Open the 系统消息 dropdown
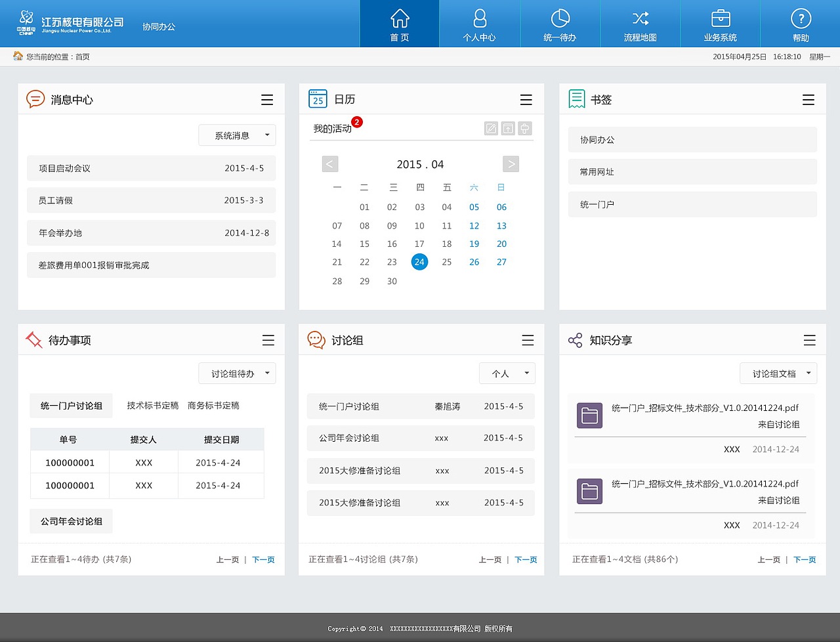 coord(237,135)
